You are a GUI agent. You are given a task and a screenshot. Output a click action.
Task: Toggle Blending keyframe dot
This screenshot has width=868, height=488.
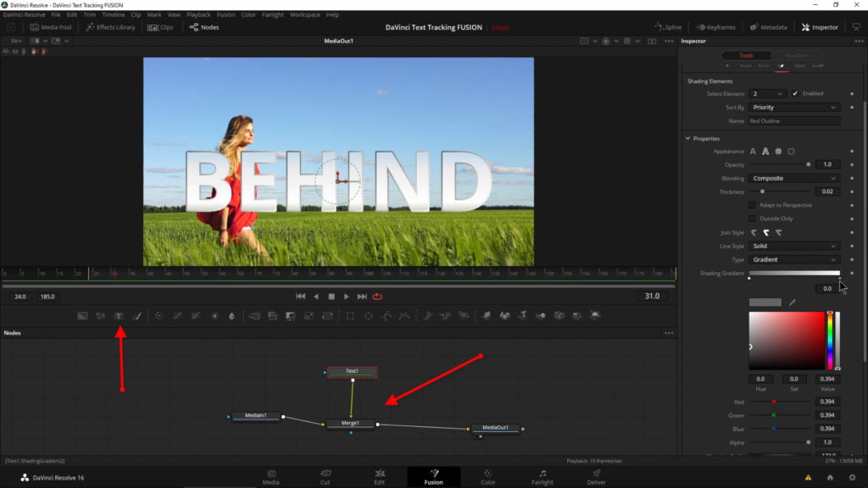tap(852, 178)
